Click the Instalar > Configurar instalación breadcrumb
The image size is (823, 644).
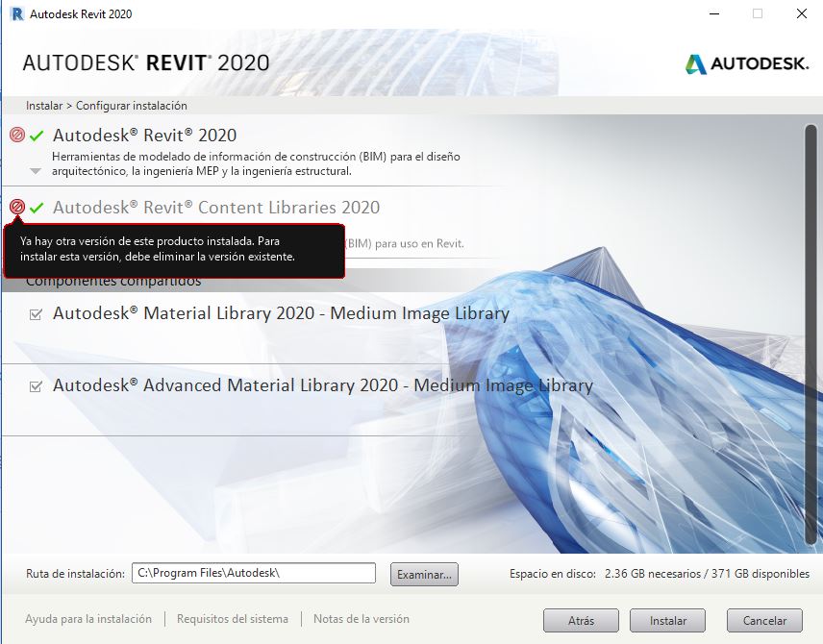pos(107,106)
